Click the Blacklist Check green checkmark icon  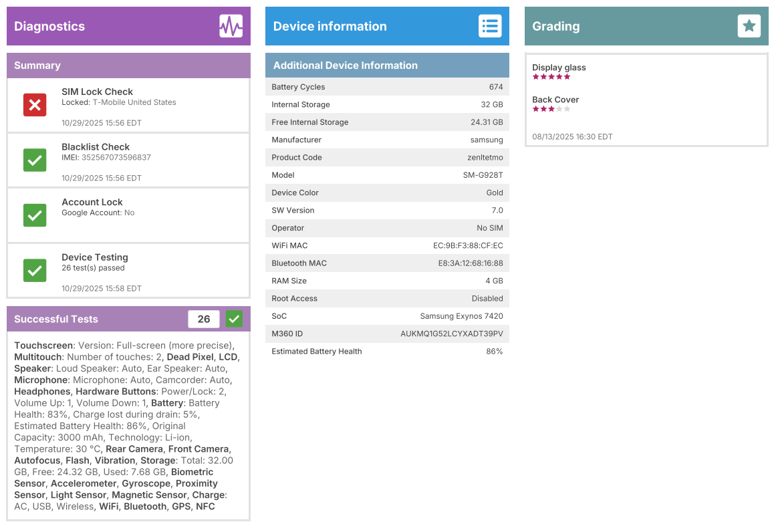pos(35,160)
